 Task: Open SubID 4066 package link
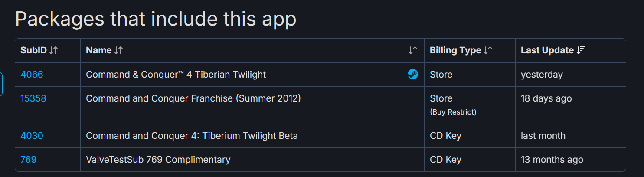point(32,75)
